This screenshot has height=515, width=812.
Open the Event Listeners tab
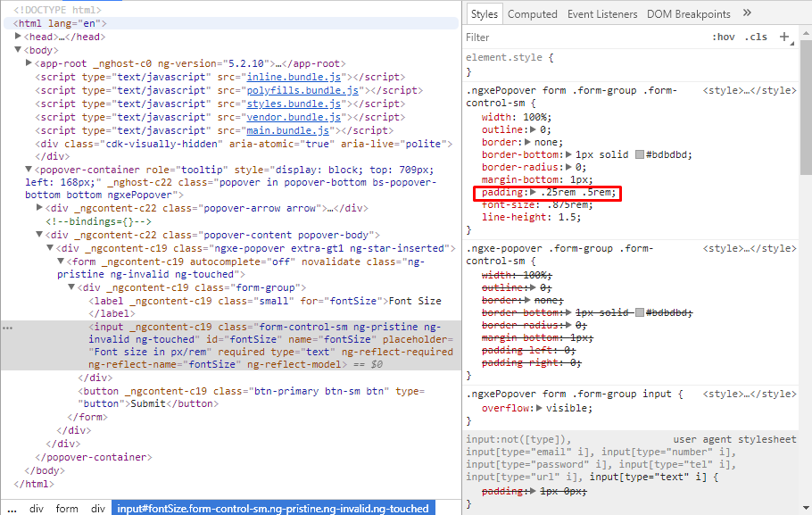tap(602, 14)
